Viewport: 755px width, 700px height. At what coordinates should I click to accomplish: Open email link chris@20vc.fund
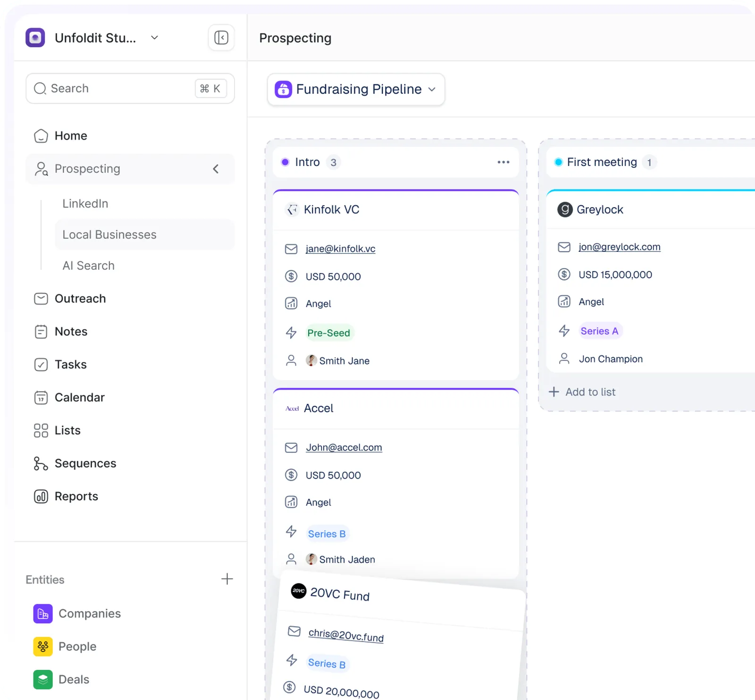click(x=346, y=635)
